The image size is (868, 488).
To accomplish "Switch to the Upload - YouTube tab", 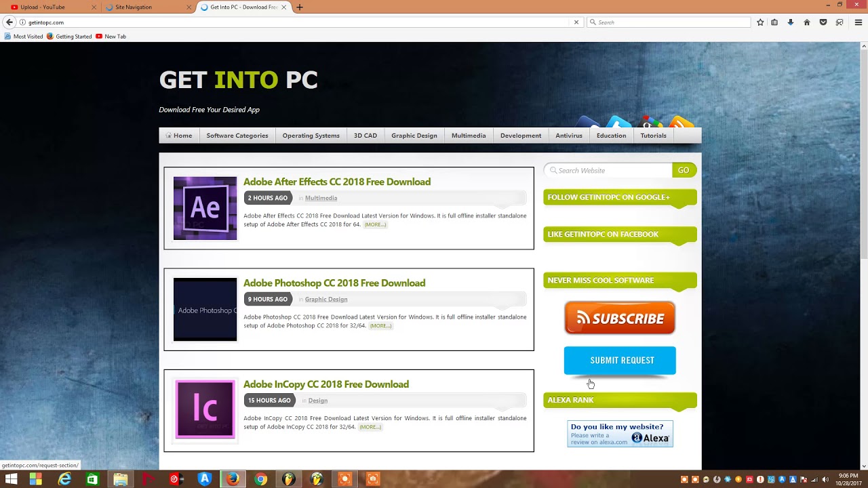I will [51, 7].
